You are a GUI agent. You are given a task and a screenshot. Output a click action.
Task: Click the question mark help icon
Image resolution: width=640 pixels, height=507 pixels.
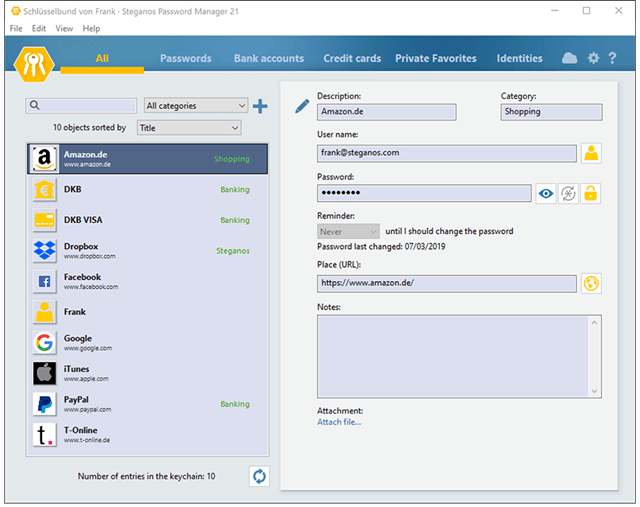[x=612, y=58]
